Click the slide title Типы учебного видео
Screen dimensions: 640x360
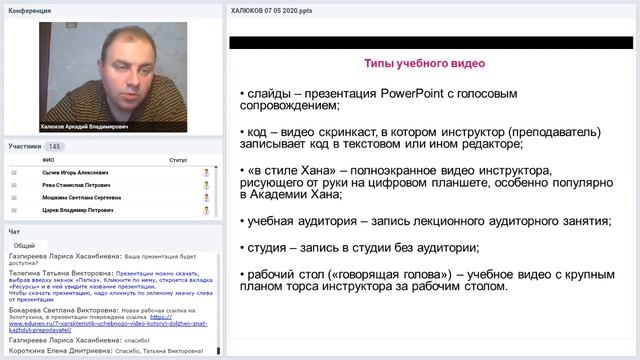click(x=424, y=63)
